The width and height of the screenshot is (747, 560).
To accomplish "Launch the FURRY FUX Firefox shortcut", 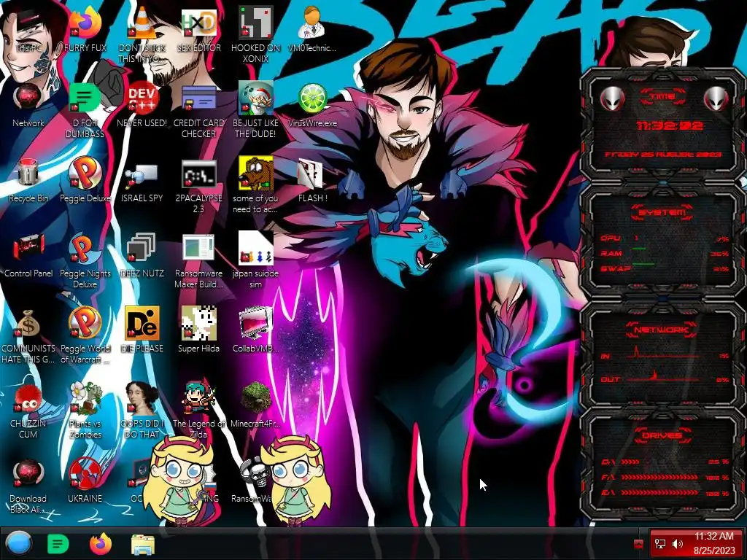I will point(85,28).
